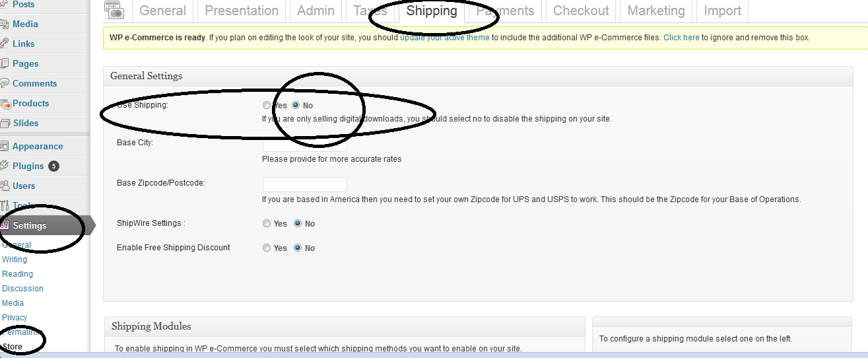Click the Base Zipcode/Postcode field
Screen dimensions: 868x358
(x=305, y=184)
